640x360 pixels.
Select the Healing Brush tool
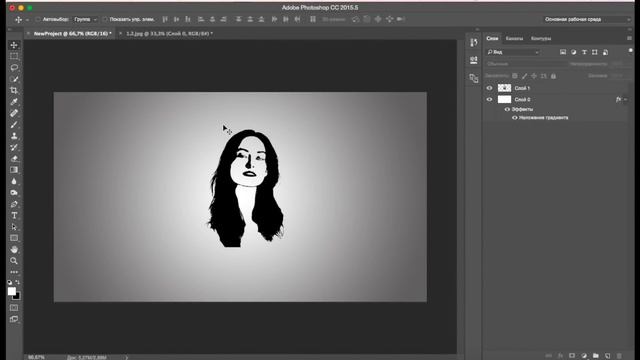(x=14, y=113)
